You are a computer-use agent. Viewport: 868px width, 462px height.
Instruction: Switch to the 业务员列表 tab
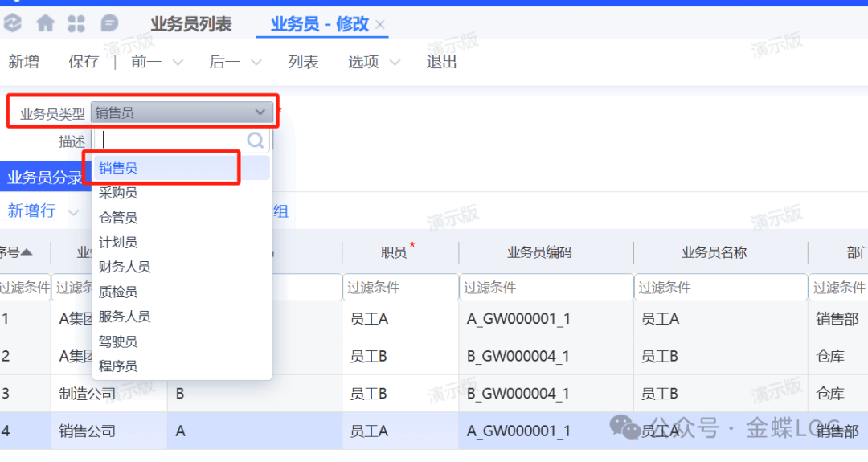point(190,25)
